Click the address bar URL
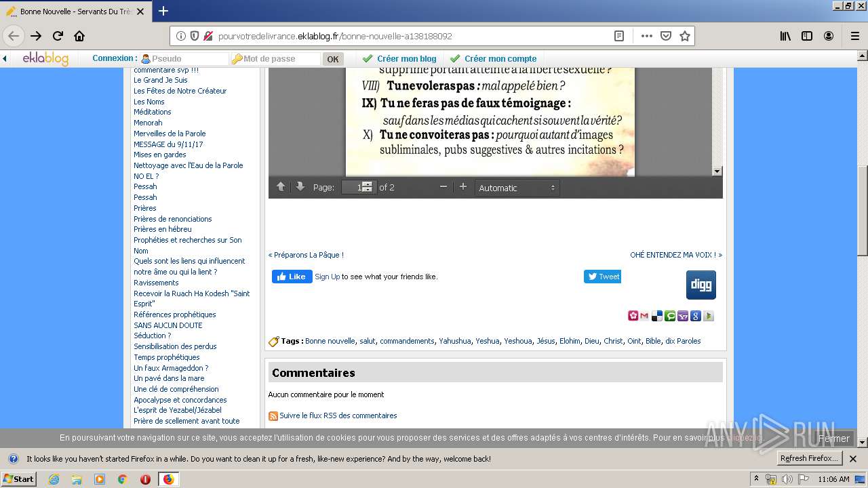The image size is (868, 488). click(335, 36)
